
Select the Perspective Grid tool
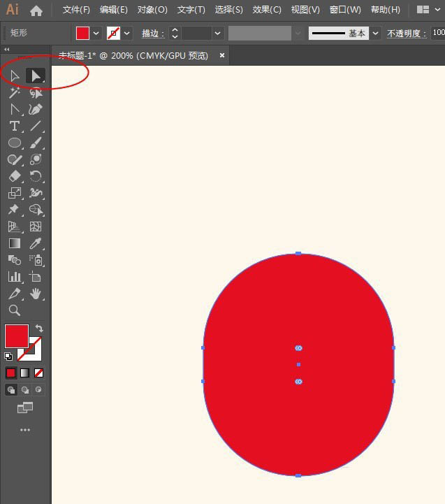tap(15, 226)
